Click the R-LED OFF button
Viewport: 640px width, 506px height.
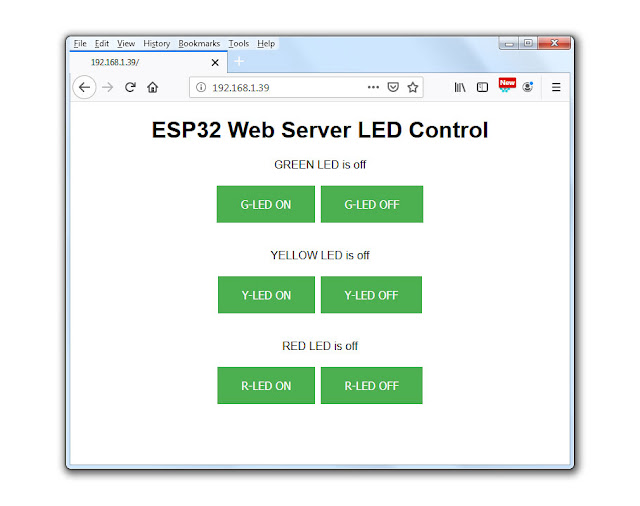pyautogui.click(x=371, y=385)
